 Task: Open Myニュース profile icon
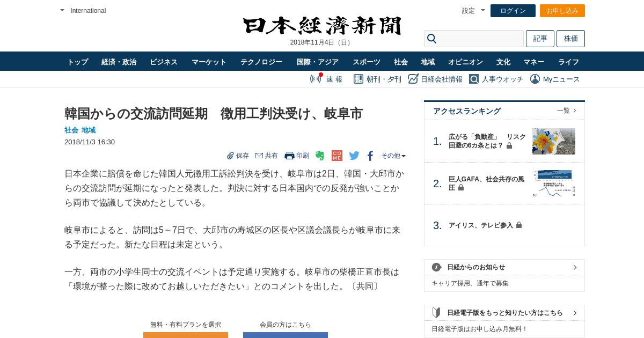coord(535,79)
